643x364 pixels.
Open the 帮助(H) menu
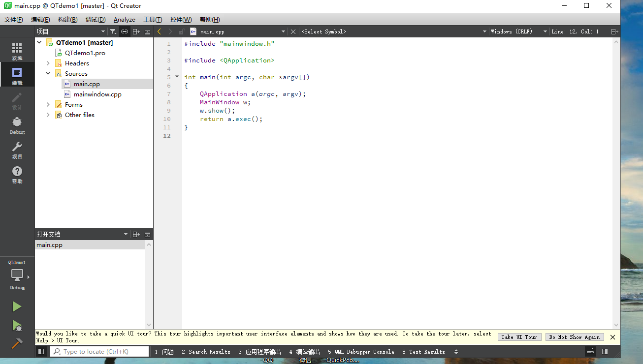[x=210, y=20]
